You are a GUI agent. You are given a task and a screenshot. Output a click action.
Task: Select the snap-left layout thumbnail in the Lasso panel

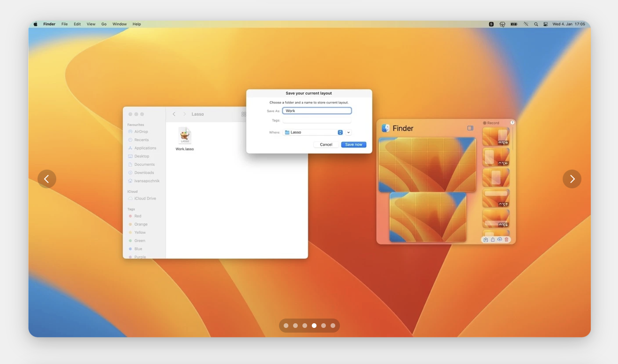coord(496,157)
